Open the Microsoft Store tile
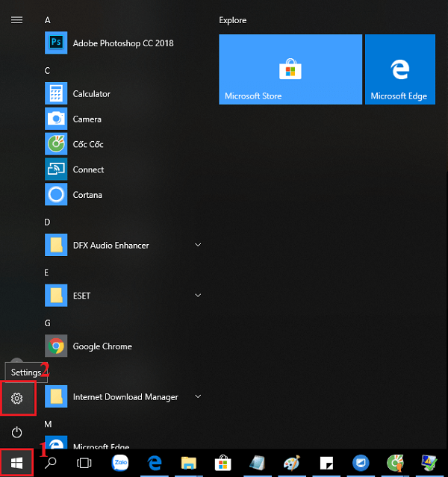 click(x=290, y=69)
